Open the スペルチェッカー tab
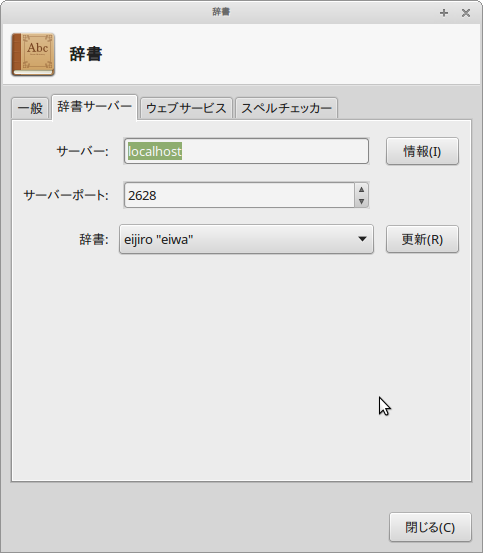The width and height of the screenshot is (483, 553). click(x=286, y=108)
